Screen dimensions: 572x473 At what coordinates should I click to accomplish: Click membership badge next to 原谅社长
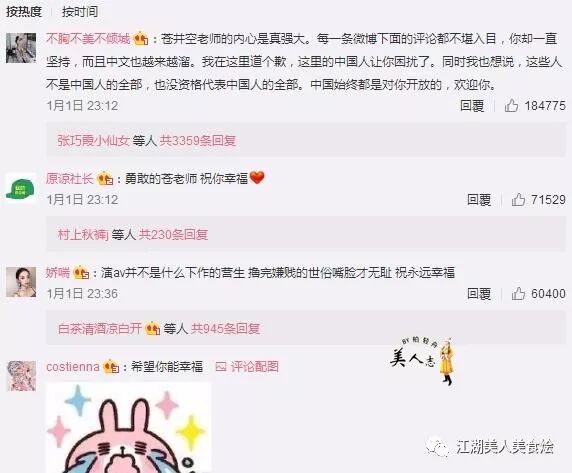(105, 179)
